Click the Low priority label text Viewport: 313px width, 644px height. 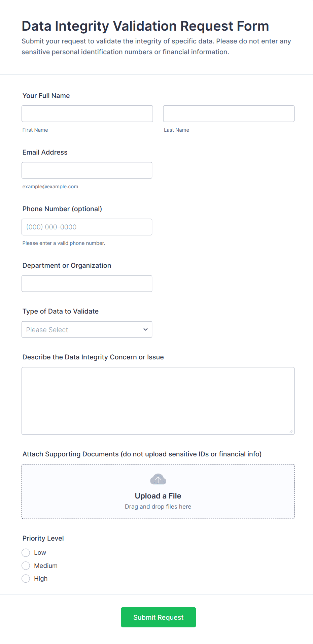(40, 553)
